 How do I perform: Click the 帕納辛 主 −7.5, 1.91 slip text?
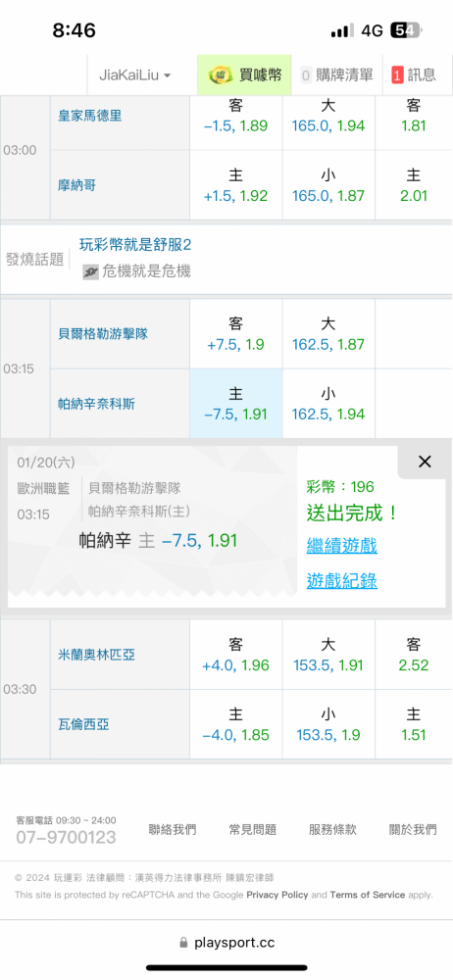[x=158, y=541]
